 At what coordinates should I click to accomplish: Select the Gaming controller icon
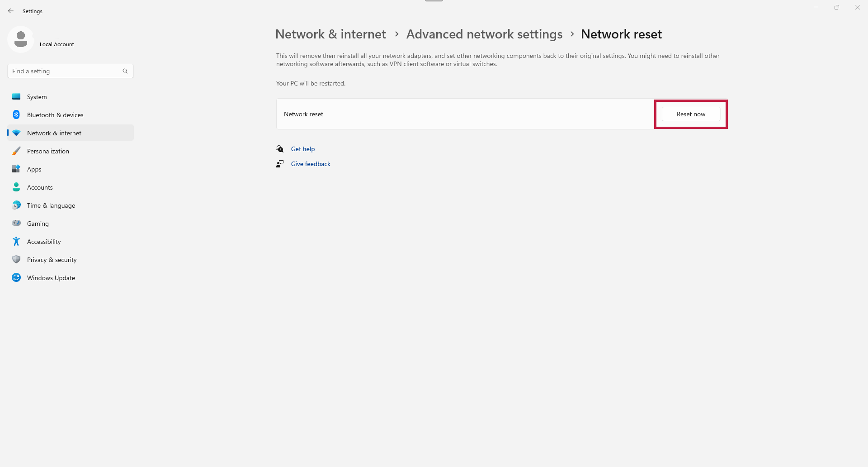(16, 224)
